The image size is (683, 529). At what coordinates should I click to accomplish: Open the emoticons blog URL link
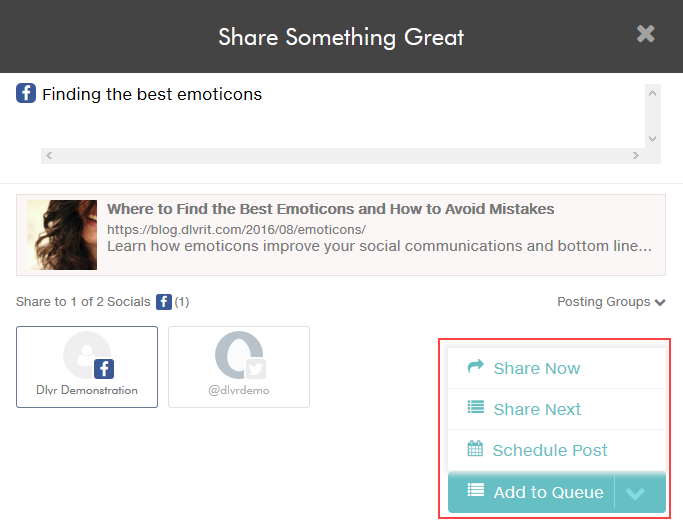click(237, 230)
